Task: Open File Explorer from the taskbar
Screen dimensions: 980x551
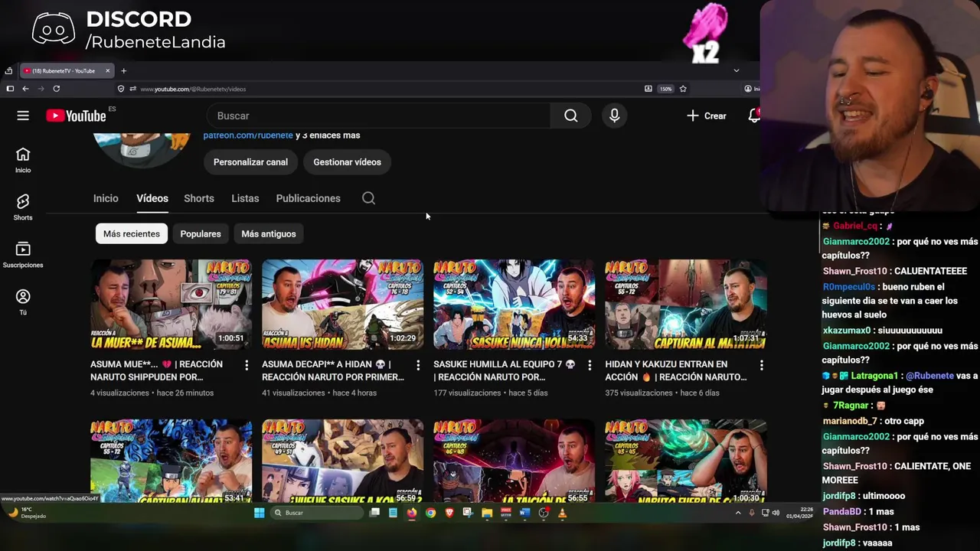Action: (x=487, y=513)
